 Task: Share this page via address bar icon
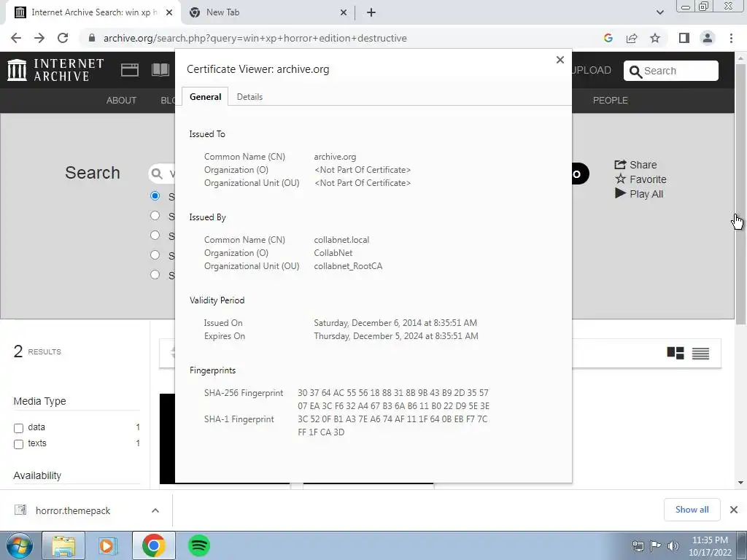tap(632, 38)
